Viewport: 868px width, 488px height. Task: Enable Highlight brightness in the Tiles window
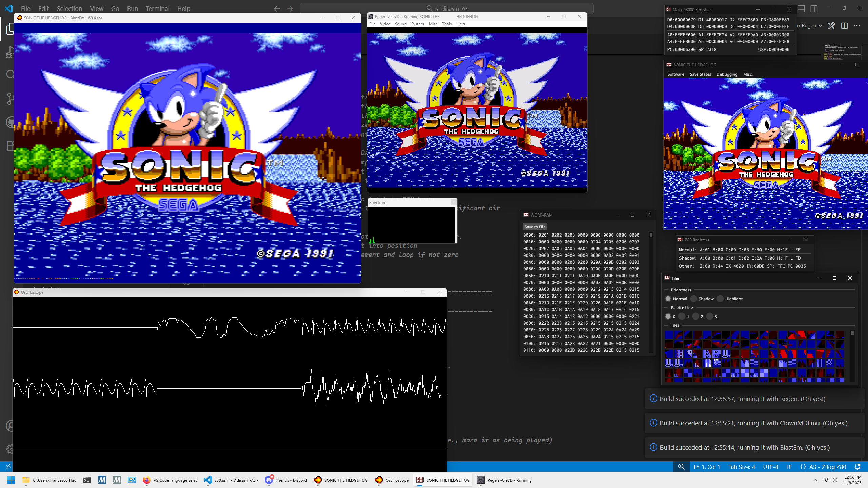pos(721,299)
